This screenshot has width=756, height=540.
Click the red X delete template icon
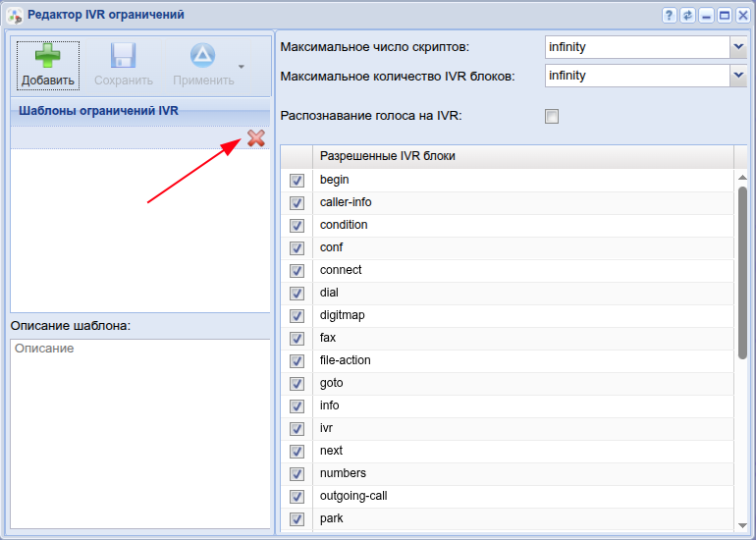tap(256, 138)
